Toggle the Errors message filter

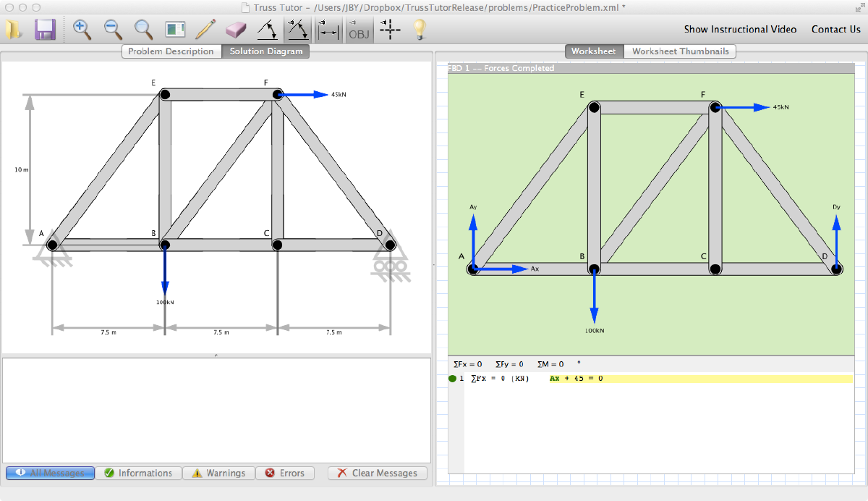pos(284,473)
